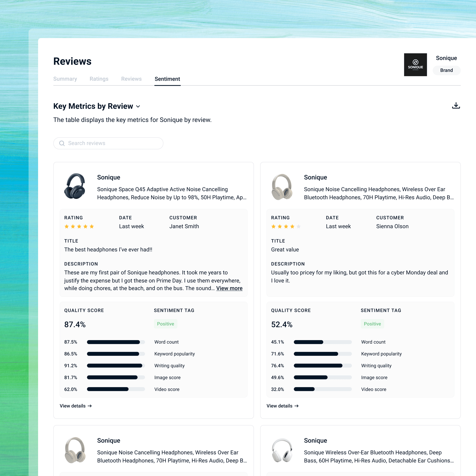
Task: Click the 87.5% Word count bar
Action: click(116, 342)
